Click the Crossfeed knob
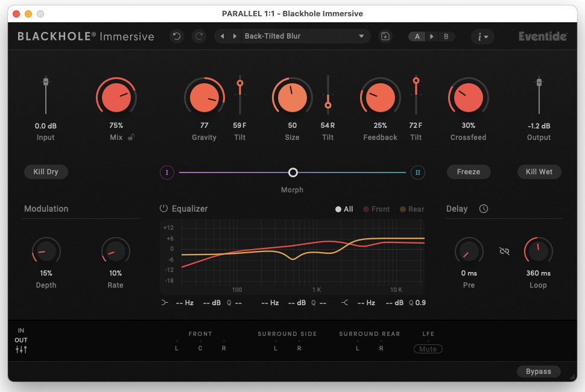Screen dimensions: 585x392 point(468,97)
